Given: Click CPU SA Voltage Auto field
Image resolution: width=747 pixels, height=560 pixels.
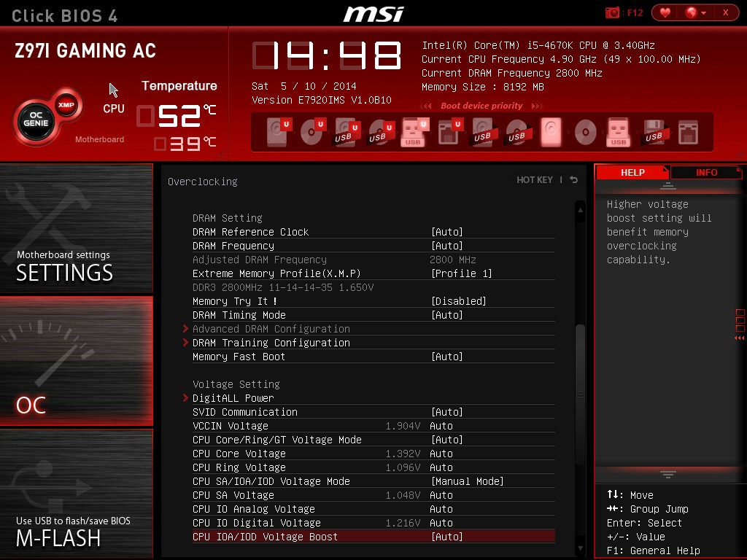Looking at the screenshot, I should (x=441, y=495).
